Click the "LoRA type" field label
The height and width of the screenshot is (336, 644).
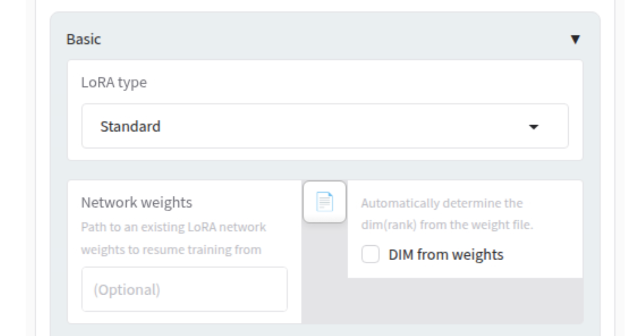click(114, 83)
